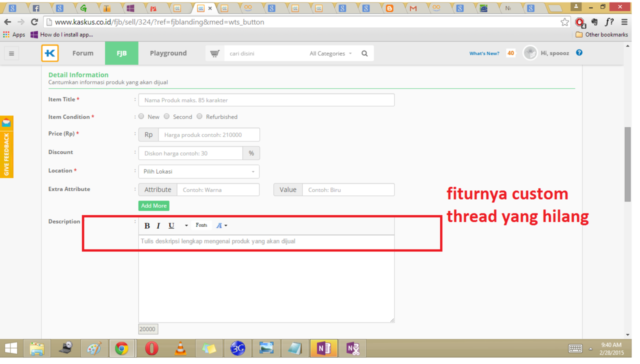Screen dimensions: 640x364
Task: Click the Item Title input field
Action: tap(266, 100)
